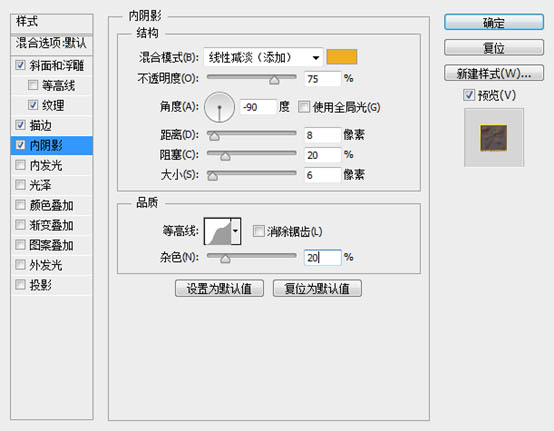The image size is (554, 431).
Task: Uncheck the 预览 preview checkbox
Action: 469,95
